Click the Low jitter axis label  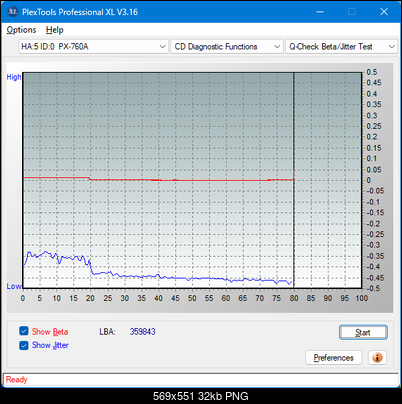[14, 286]
